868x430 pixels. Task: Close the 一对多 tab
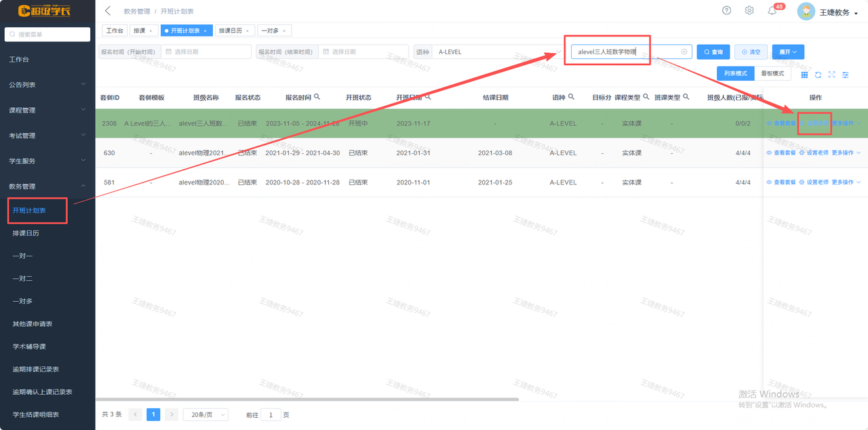(x=284, y=31)
